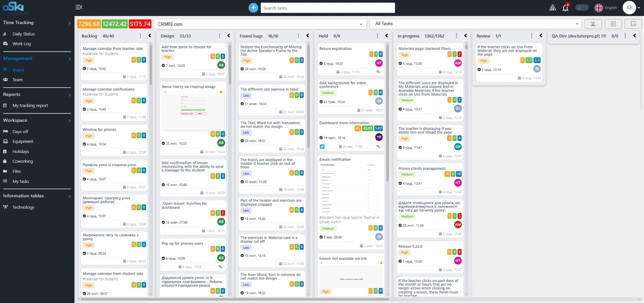The width and height of the screenshot is (644, 303).
Task: Open Technology in the sidebar
Action: coord(23,207)
